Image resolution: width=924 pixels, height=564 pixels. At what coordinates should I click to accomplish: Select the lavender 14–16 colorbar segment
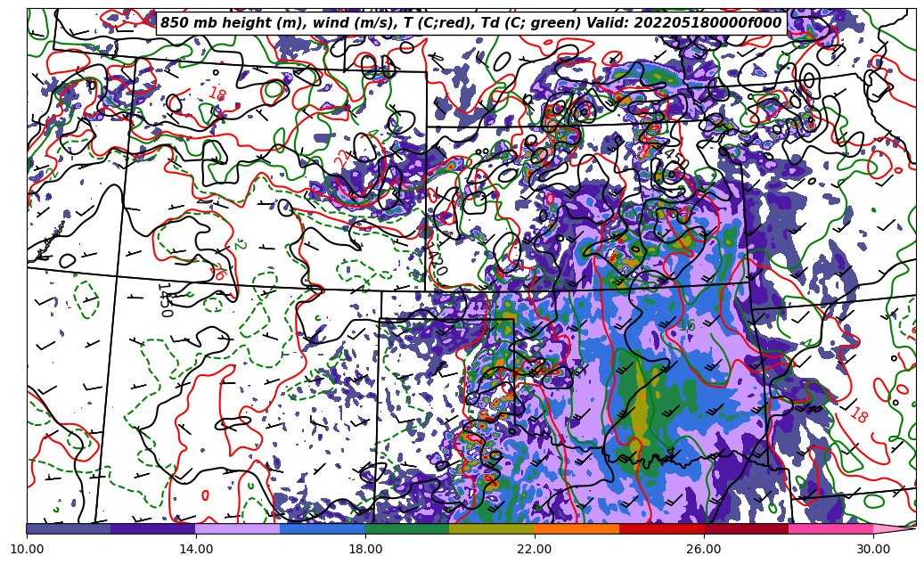(x=237, y=528)
